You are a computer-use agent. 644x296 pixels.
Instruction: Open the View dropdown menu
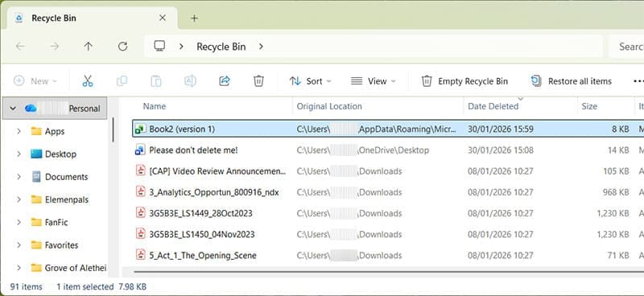(x=374, y=81)
